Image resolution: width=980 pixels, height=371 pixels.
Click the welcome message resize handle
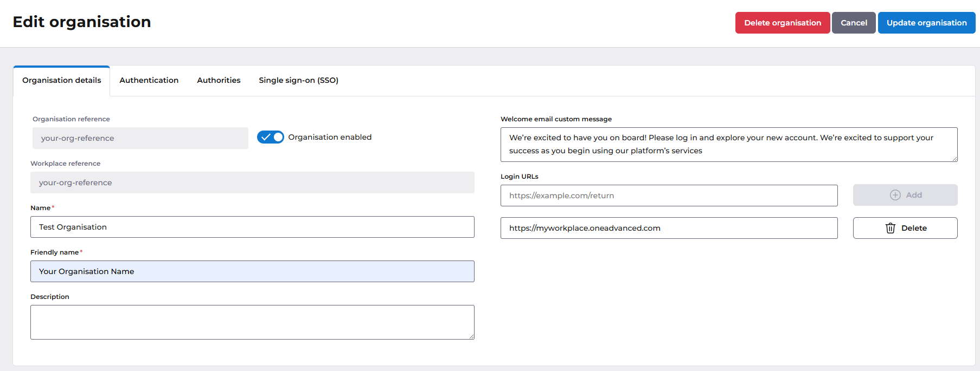coord(955,159)
